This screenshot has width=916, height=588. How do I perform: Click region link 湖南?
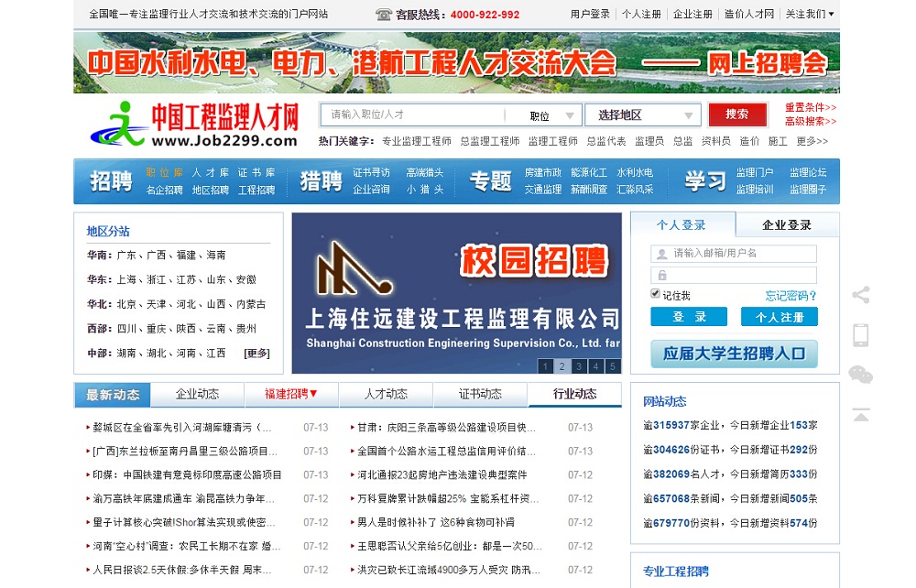[x=126, y=354]
